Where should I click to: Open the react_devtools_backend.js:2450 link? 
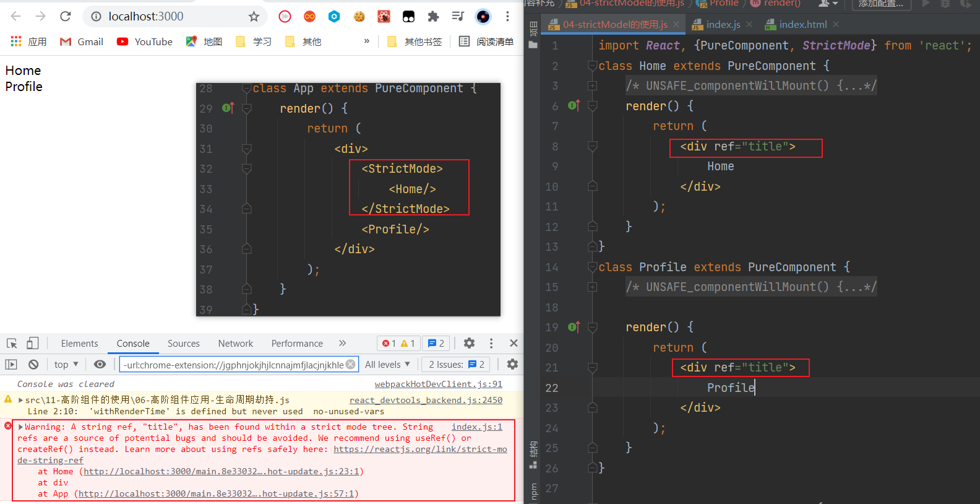pos(426,401)
